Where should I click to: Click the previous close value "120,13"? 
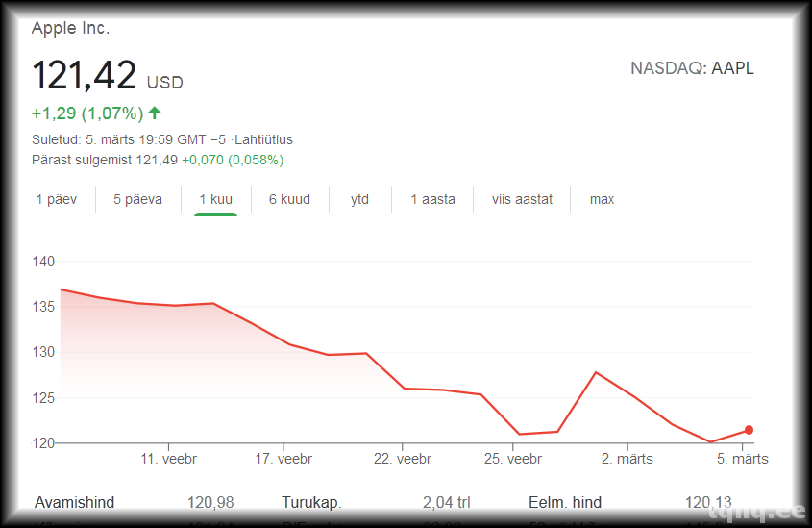click(x=708, y=503)
